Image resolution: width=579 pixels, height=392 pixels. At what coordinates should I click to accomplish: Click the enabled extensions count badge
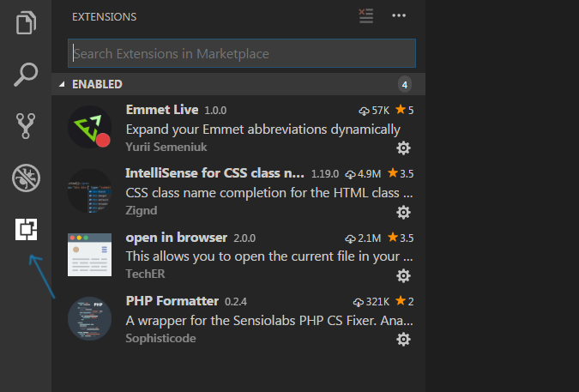click(405, 84)
